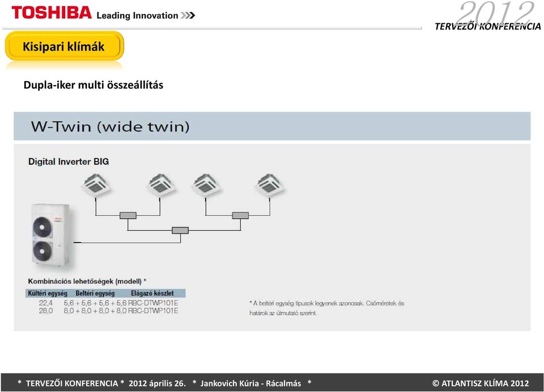544x392 pixels.
Task: Click the © ATLANTISZ KLÍMA 2012 copyright
Action: [481, 384]
